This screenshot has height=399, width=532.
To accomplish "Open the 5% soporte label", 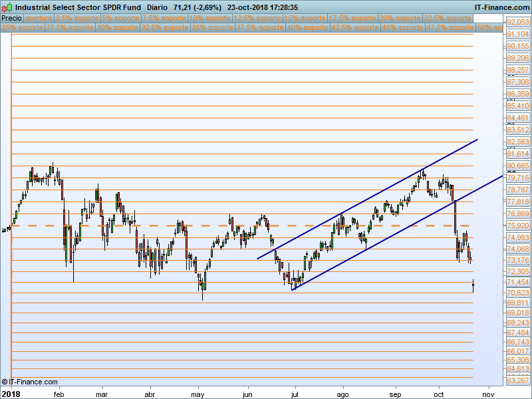I will coord(120,18).
